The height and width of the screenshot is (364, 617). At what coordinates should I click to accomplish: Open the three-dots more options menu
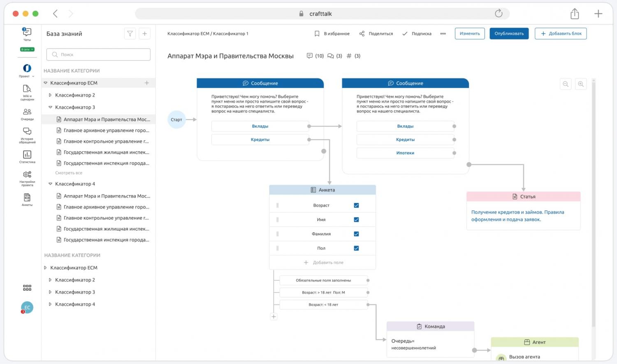[443, 34]
